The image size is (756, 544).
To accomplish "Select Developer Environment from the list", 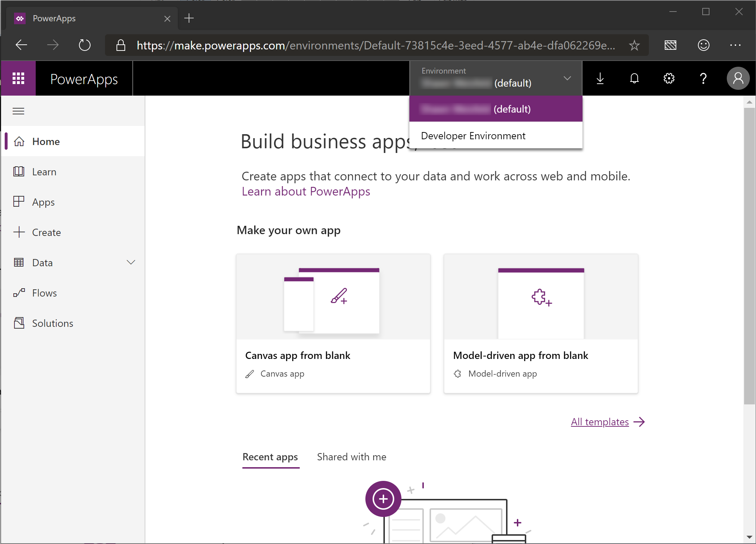I will click(x=473, y=136).
